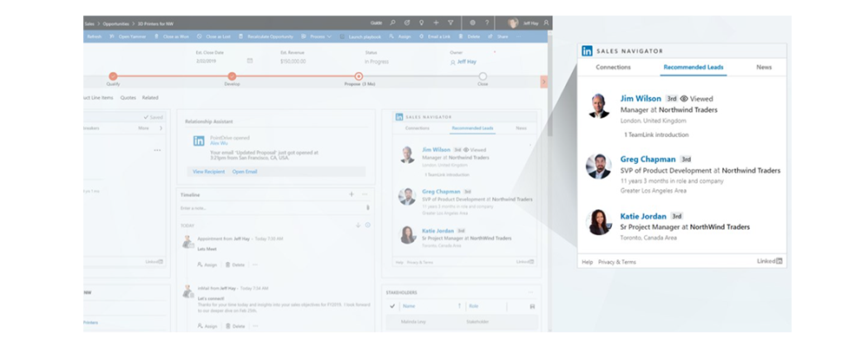This screenshot has height=347, width=868.
Task: Open the funnel filter icon in the top bar
Action: (x=450, y=23)
